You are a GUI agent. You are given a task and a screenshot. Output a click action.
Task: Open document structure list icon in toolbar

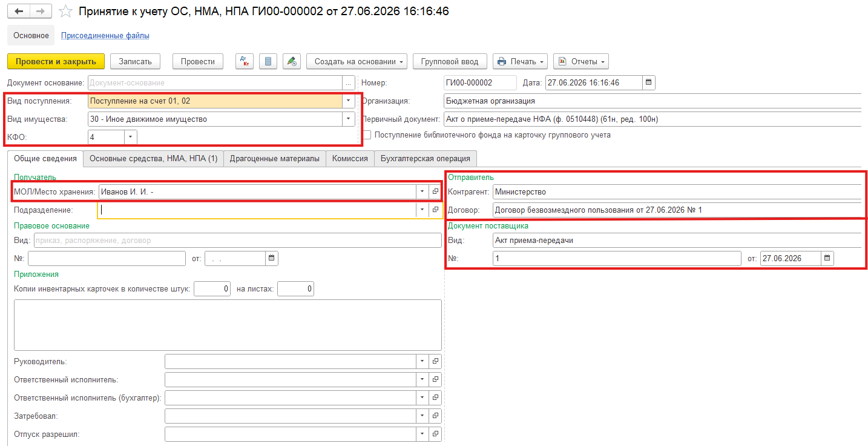pos(268,61)
